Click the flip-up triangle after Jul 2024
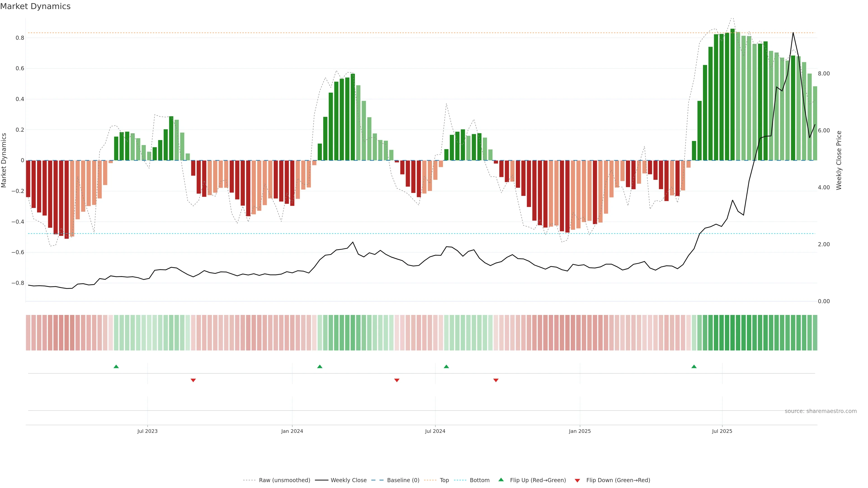This screenshot has height=488, width=868. [x=446, y=366]
